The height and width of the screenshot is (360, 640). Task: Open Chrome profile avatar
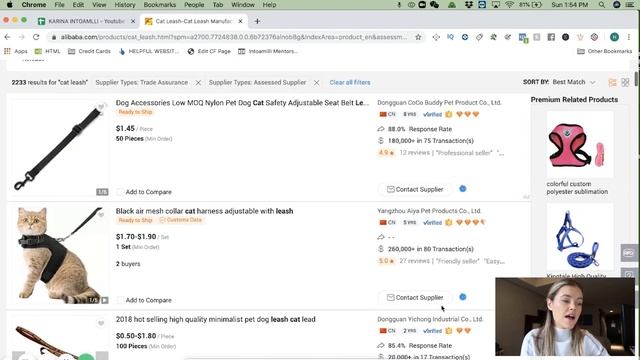pos(614,37)
